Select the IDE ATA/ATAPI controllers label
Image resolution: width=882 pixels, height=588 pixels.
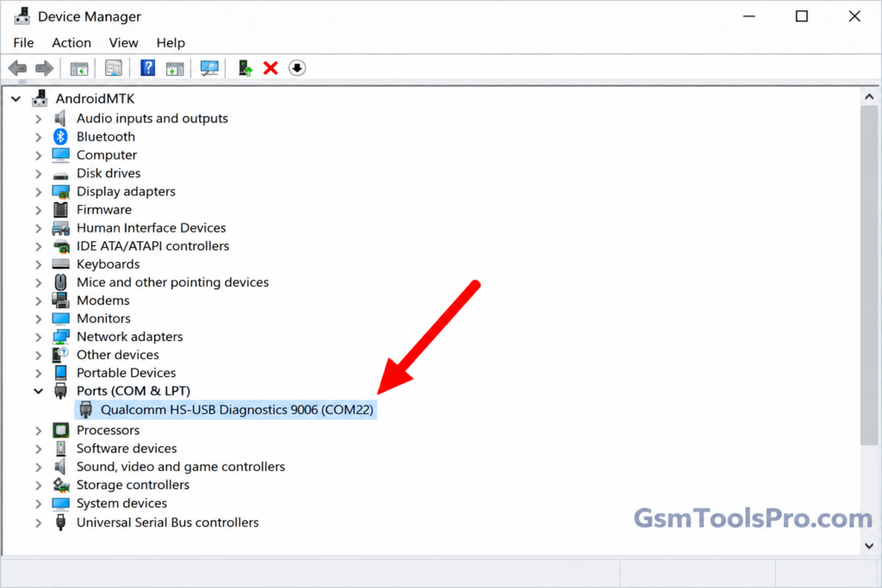pyautogui.click(x=153, y=245)
